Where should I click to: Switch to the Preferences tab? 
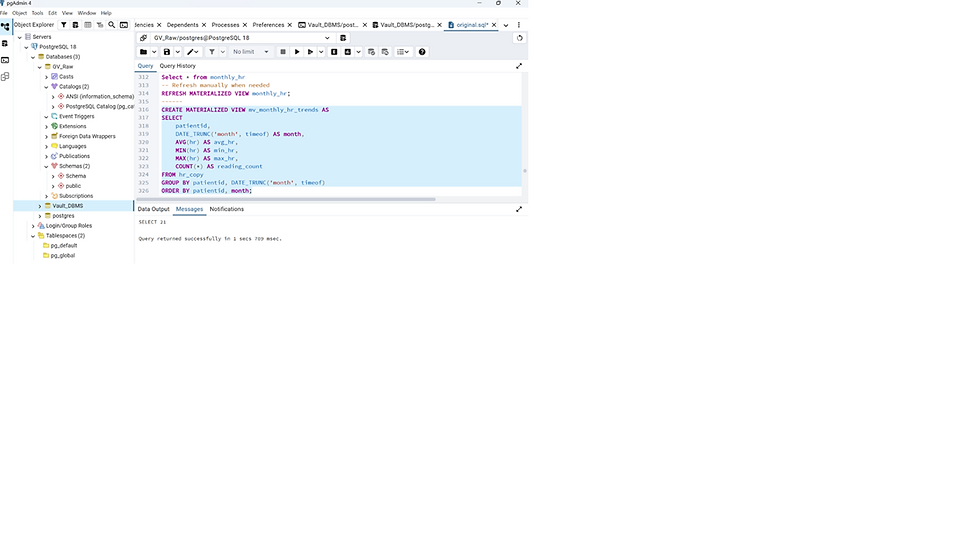(x=268, y=25)
